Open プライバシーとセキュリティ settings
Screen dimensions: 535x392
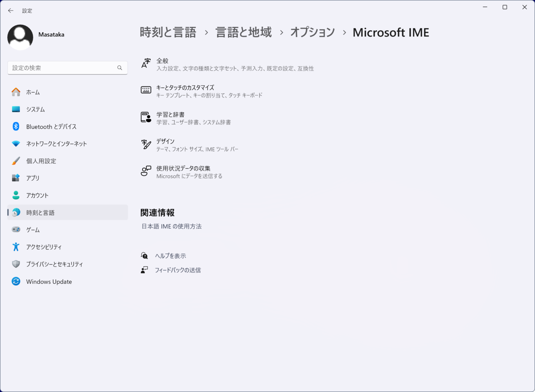tap(68, 264)
